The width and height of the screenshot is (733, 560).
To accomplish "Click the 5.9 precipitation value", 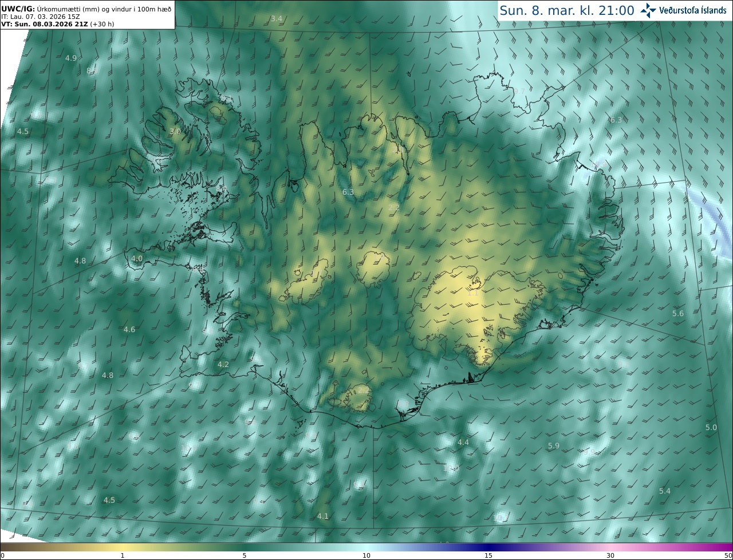I will tap(554, 446).
